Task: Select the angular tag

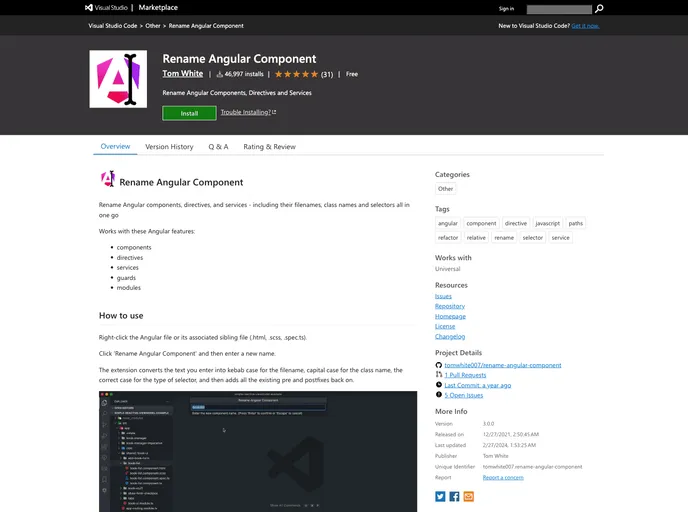Action: click(448, 223)
